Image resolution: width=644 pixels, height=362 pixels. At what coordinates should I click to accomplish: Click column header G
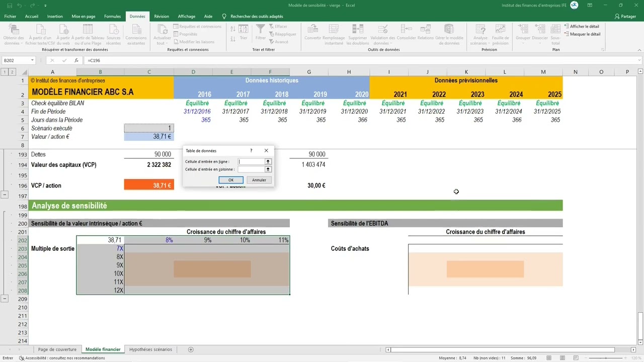pos(309,72)
